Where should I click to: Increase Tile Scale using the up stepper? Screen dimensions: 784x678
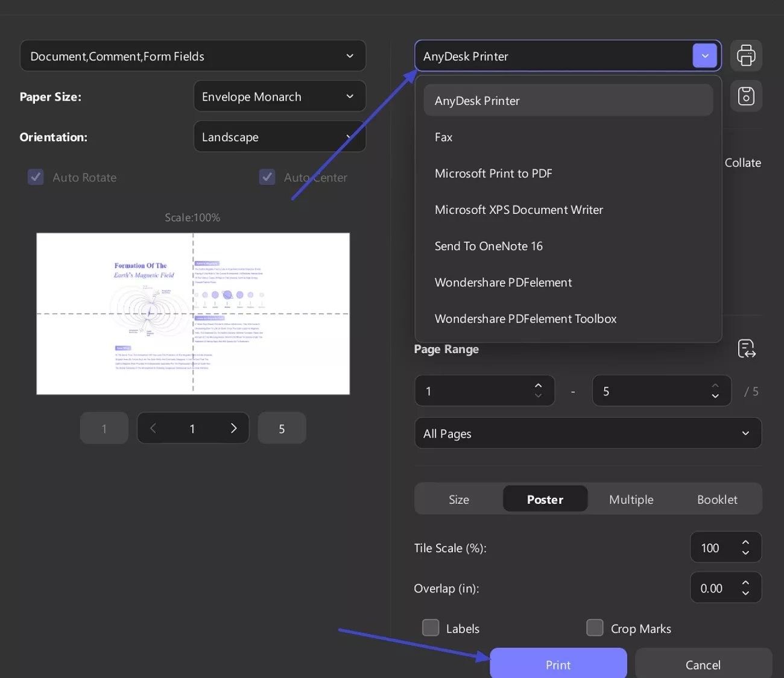coord(745,541)
